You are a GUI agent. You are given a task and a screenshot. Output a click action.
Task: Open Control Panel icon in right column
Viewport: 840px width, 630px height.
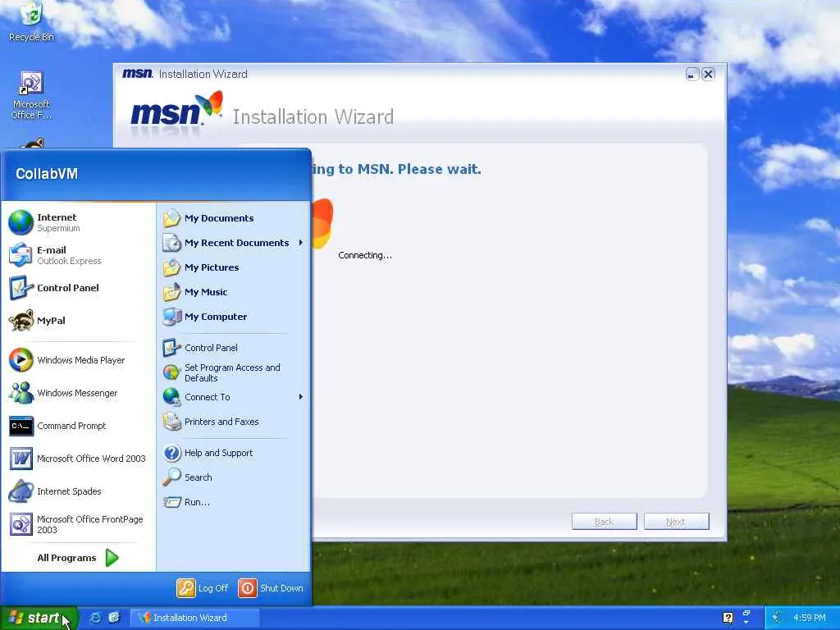[172, 348]
